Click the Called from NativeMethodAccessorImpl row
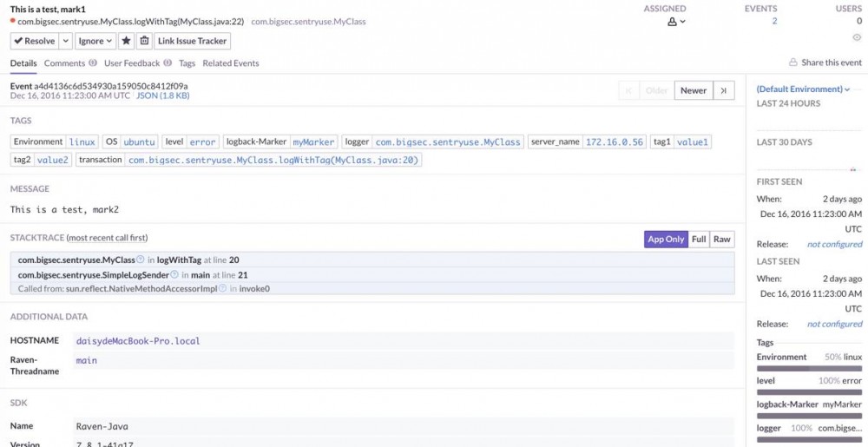The width and height of the screenshot is (868, 447). pos(372,288)
